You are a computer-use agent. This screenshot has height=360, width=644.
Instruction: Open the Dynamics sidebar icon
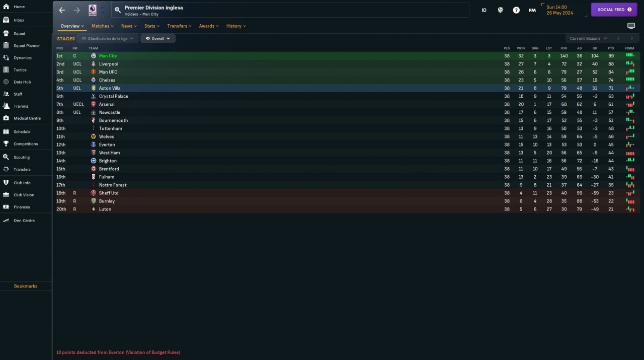6,58
